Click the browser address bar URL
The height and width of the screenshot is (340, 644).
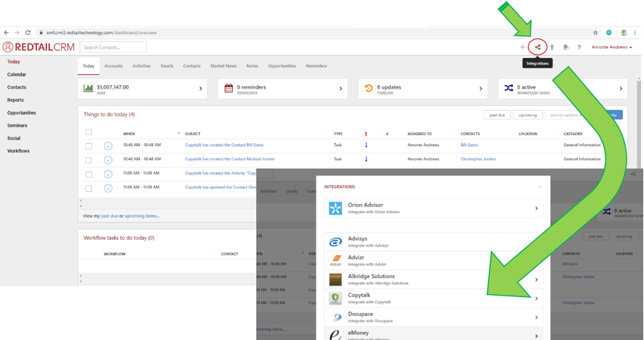tap(102, 33)
